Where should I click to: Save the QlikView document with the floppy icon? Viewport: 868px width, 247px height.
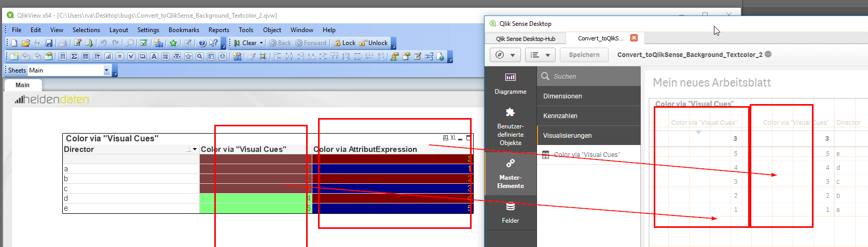pyautogui.click(x=49, y=43)
